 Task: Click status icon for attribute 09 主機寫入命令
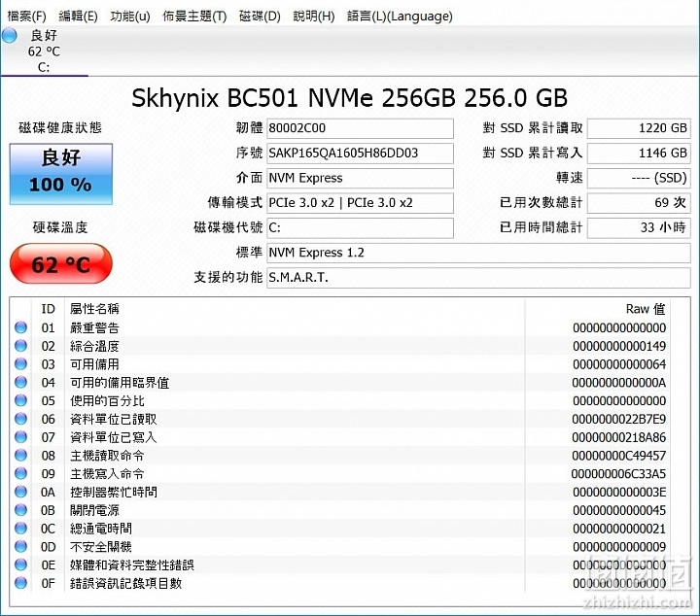[x=20, y=474]
